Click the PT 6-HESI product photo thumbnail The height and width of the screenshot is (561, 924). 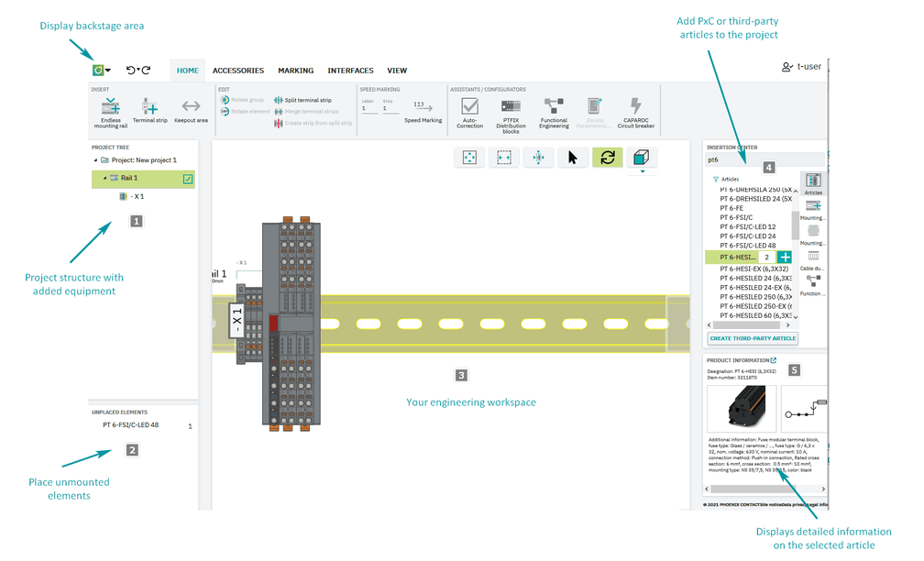coord(742,409)
